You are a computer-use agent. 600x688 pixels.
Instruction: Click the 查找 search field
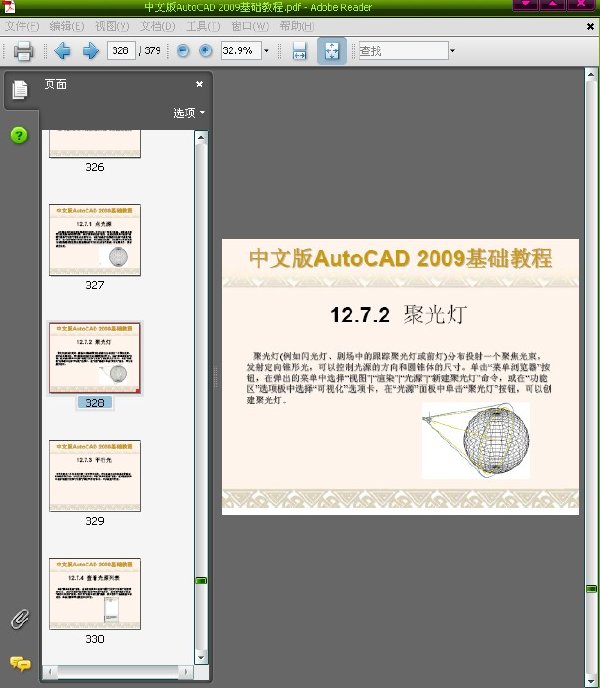(x=403, y=51)
